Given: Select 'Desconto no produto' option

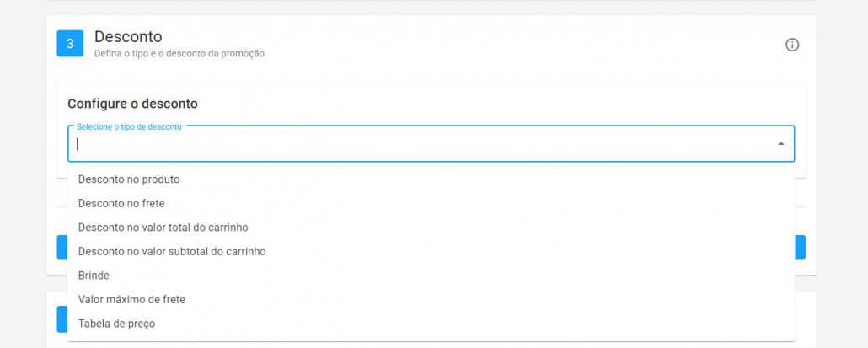Looking at the screenshot, I should point(129,179).
